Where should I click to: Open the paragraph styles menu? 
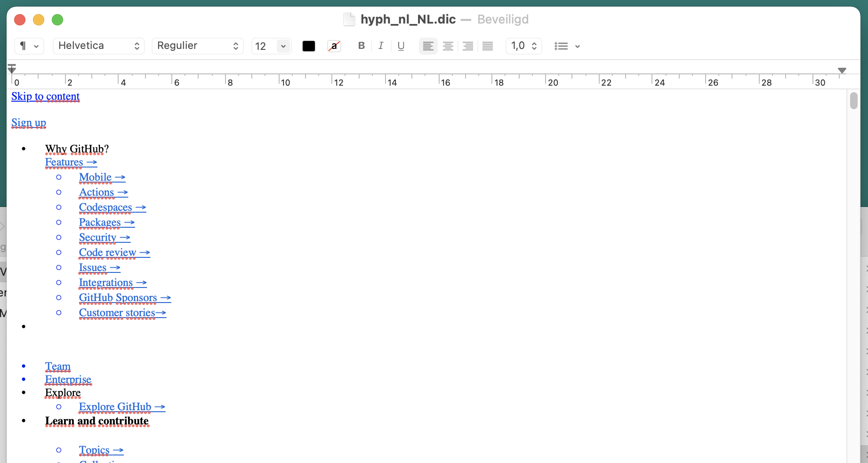pyautogui.click(x=29, y=46)
